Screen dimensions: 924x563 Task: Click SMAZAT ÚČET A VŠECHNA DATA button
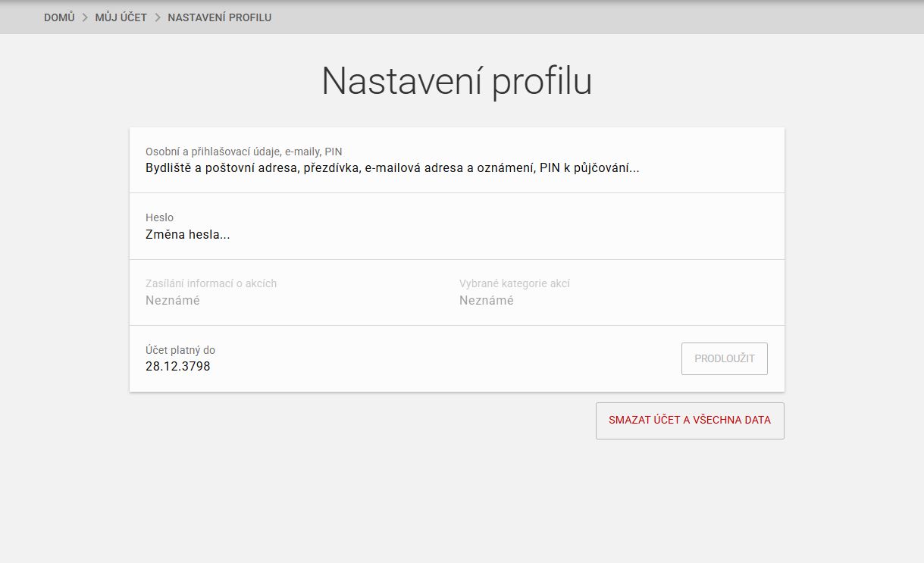pos(689,421)
